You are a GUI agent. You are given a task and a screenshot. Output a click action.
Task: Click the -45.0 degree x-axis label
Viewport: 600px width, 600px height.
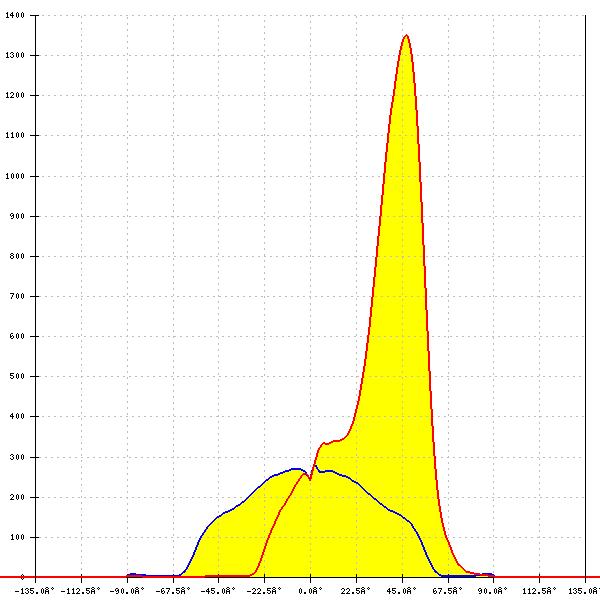pyautogui.click(x=218, y=591)
